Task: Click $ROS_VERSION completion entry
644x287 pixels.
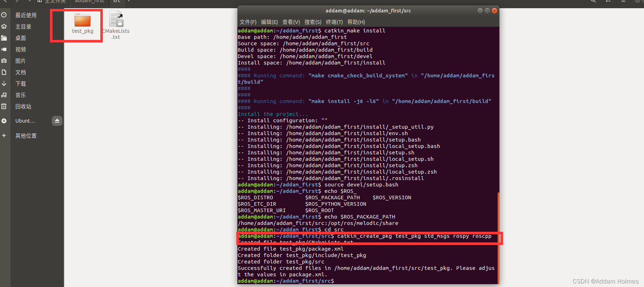Action: point(392,198)
